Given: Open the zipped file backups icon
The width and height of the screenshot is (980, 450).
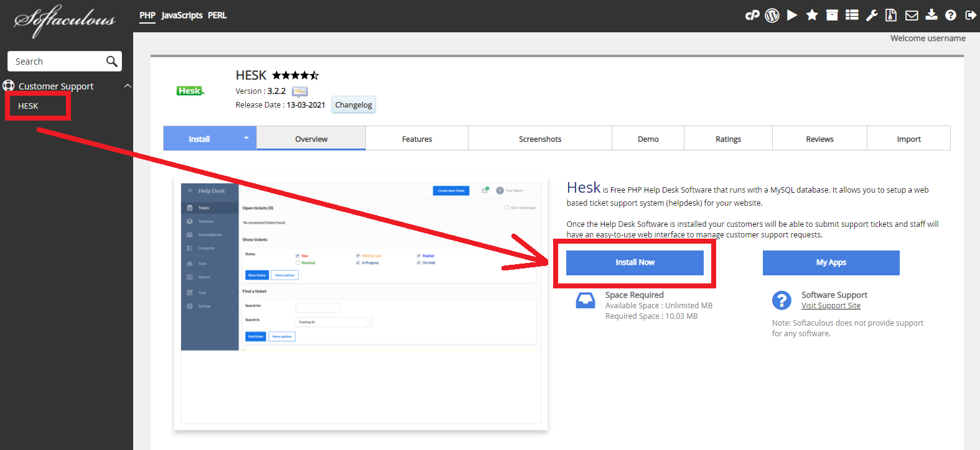Looking at the screenshot, I should 891,16.
